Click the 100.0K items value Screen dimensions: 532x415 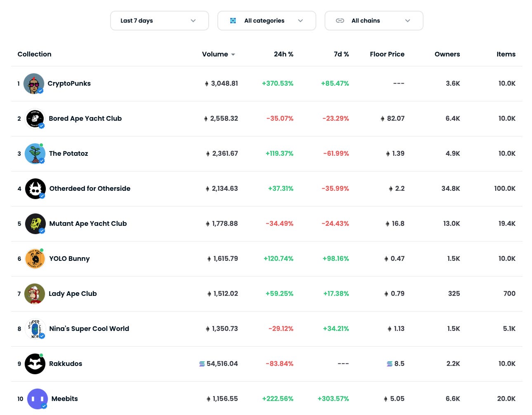point(505,188)
